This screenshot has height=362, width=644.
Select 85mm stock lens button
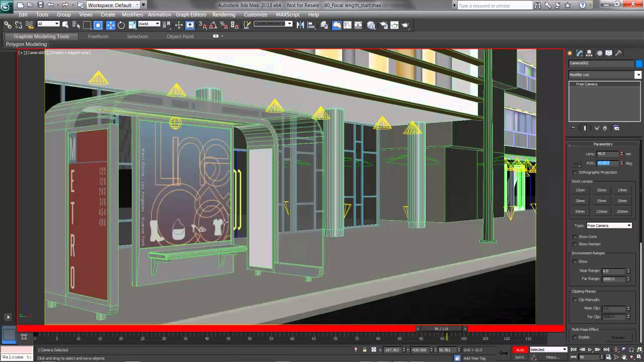pos(581,212)
